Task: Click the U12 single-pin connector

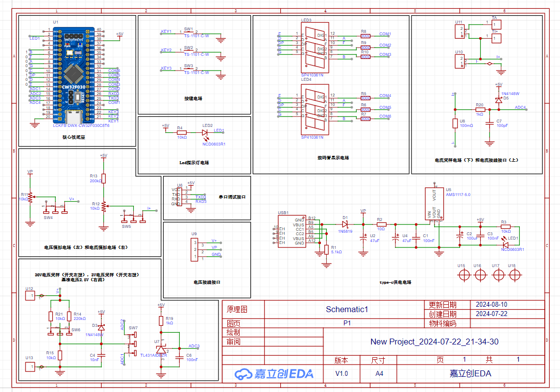Action: point(30,295)
